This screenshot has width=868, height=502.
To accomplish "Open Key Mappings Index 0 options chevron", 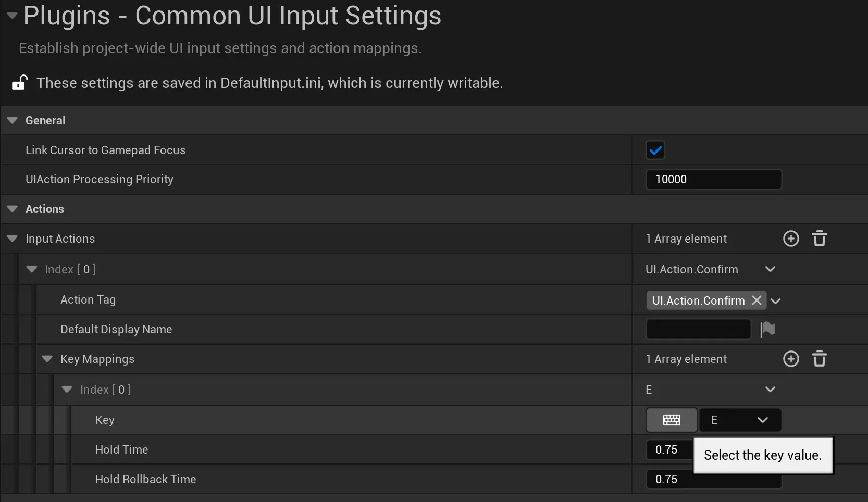I will (770, 390).
